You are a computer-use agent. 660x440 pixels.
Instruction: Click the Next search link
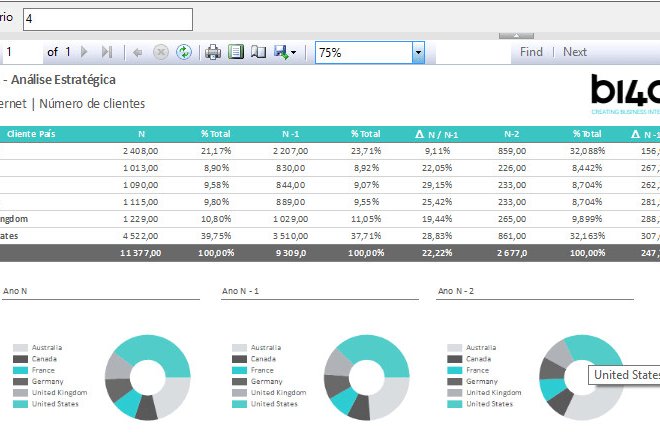click(575, 52)
